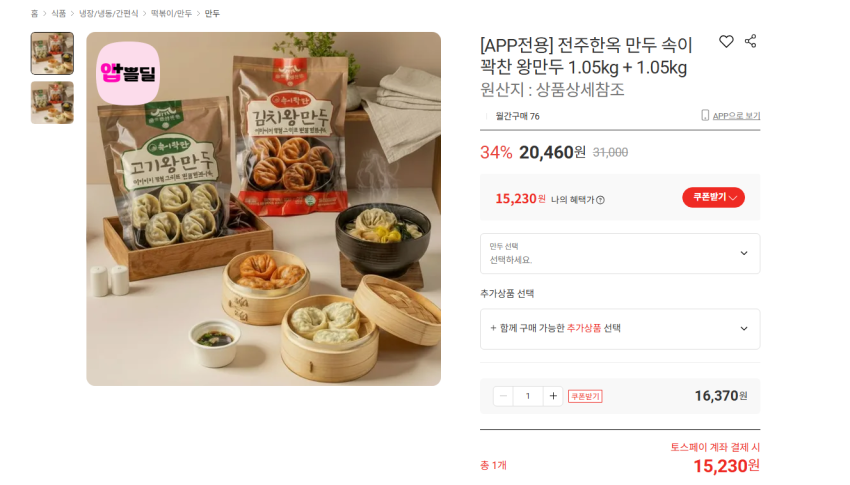This screenshot has width=850, height=485.
Task: Expand the 추가상품 선택 dropdown
Action: (620, 329)
